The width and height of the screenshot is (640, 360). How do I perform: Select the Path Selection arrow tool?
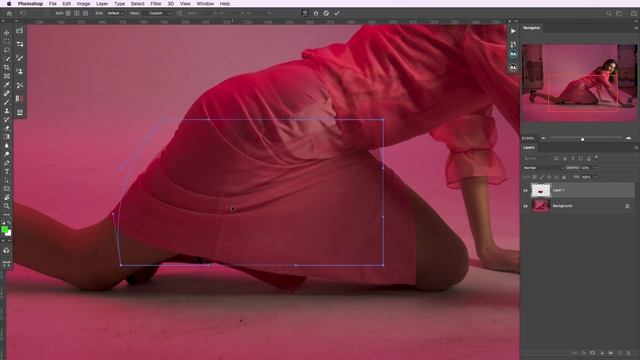[7, 180]
